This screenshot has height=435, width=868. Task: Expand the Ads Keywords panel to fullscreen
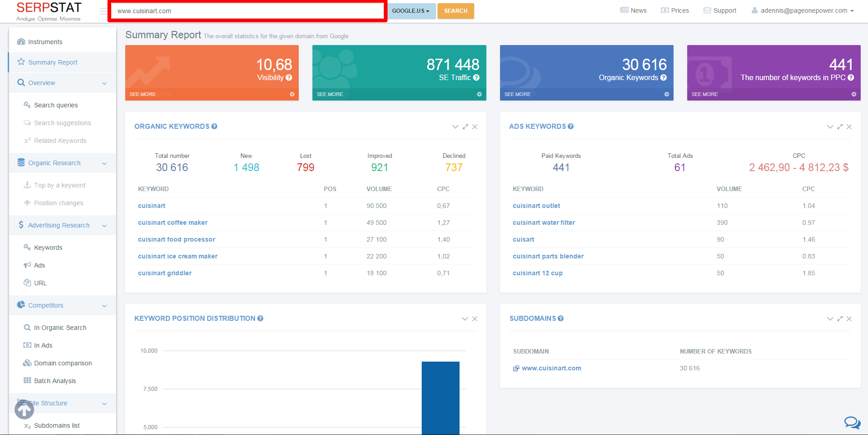click(x=840, y=127)
